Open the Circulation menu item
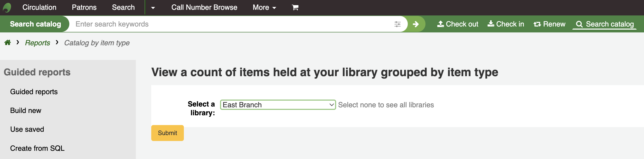 39,7
